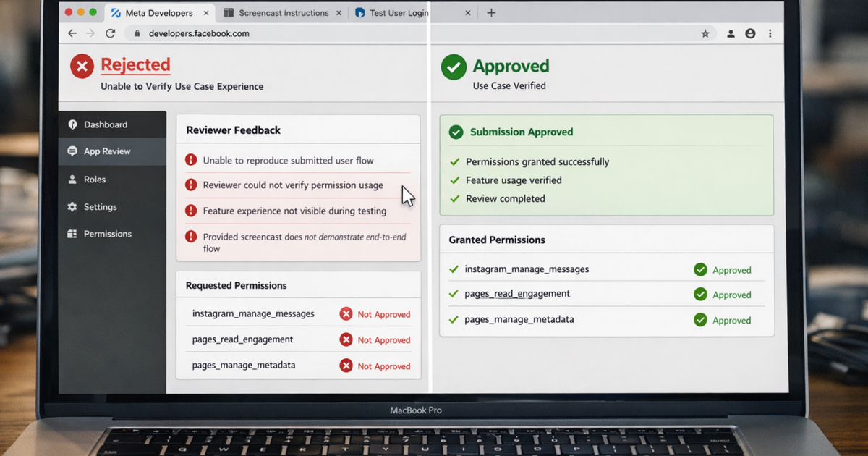Reload the page with the refresh icon
The height and width of the screenshot is (456, 868).
click(110, 33)
